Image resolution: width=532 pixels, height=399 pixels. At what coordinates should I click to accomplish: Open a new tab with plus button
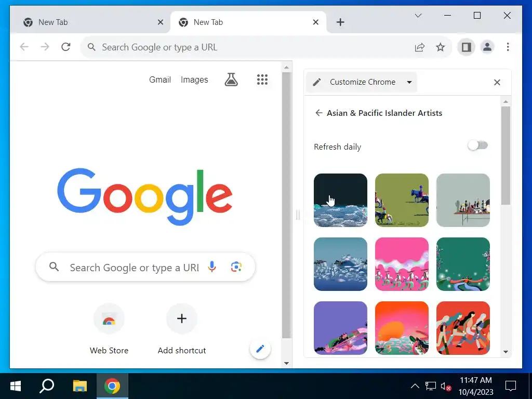[x=340, y=22]
